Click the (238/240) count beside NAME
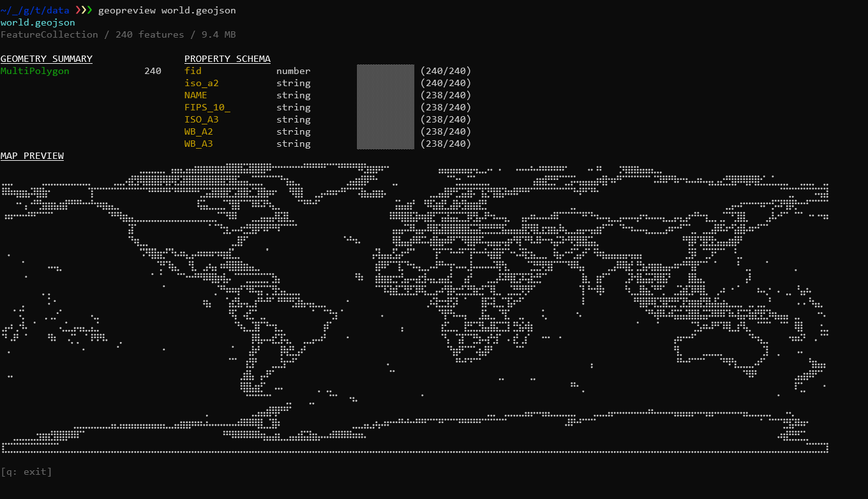 (446, 95)
